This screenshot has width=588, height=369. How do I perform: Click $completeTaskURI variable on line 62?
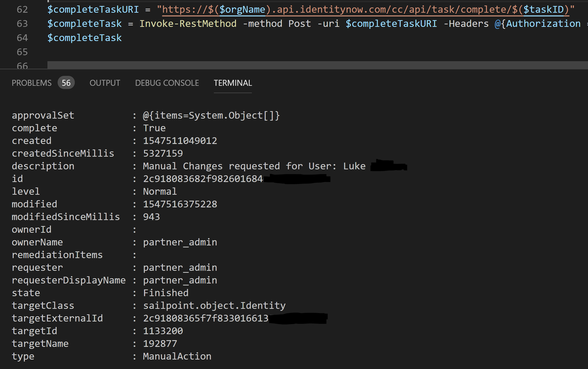point(93,10)
